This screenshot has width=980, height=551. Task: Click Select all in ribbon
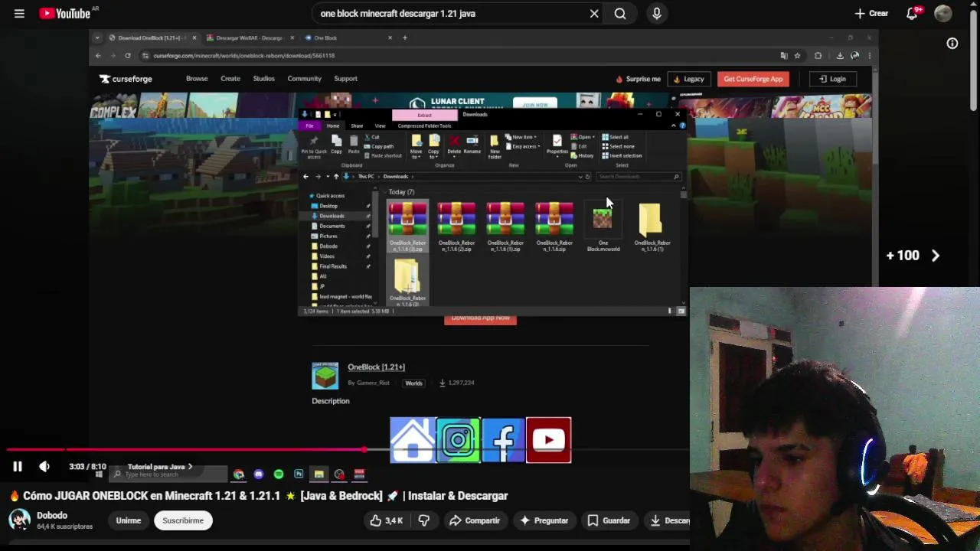point(615,137)
